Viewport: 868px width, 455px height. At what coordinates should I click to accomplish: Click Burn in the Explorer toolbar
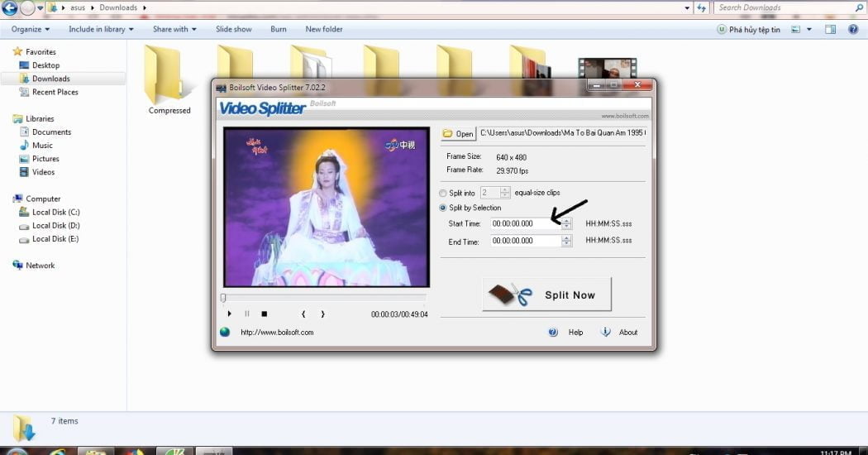pos(279,30)
